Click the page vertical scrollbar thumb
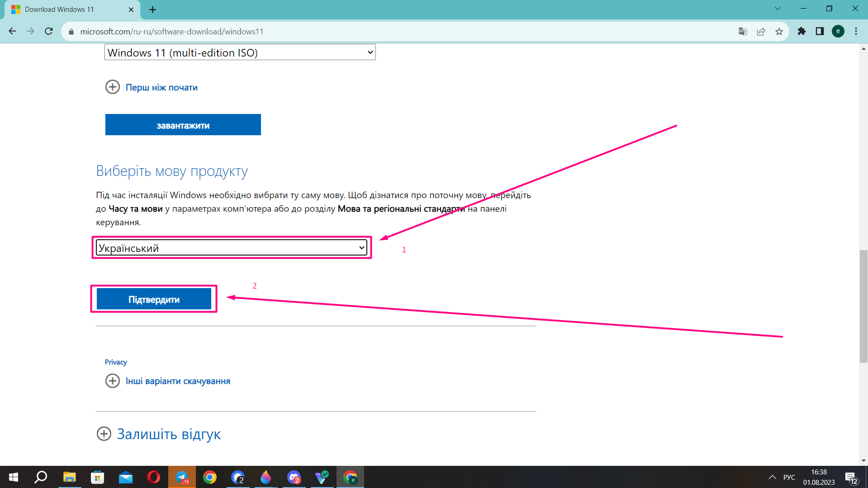The image size is (868, 488). (863, 306)
